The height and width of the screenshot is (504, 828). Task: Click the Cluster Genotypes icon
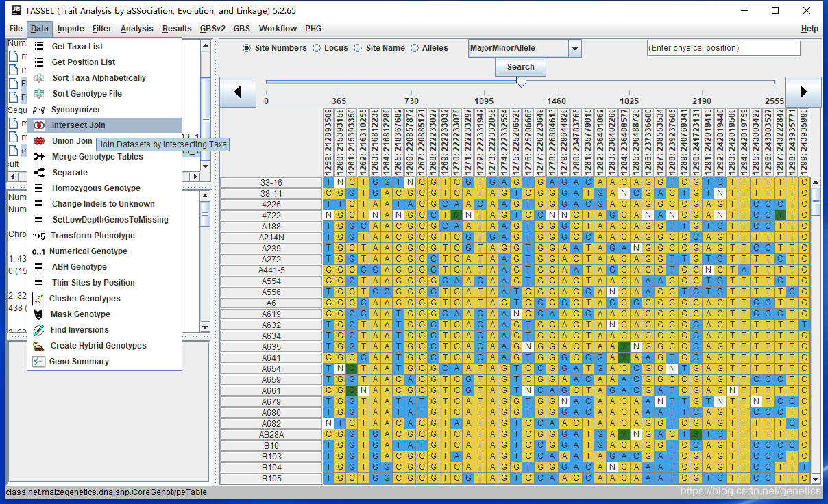coord(38,299)
